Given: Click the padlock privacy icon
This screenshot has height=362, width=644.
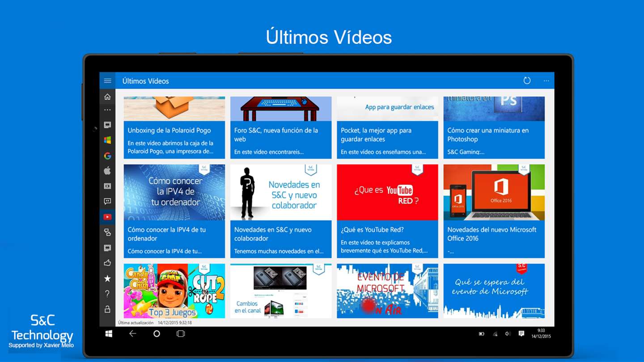Looking at the screenshot, I should coord(107,309).
